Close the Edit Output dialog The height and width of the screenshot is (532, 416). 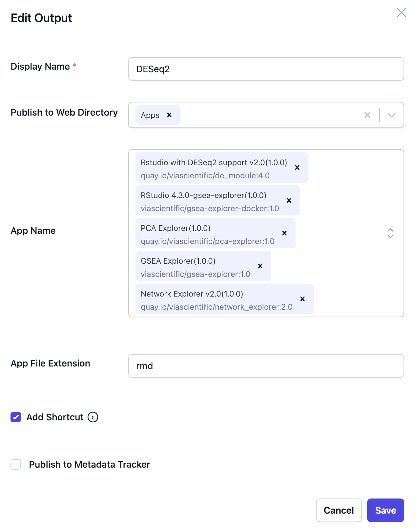click(401, 13)
